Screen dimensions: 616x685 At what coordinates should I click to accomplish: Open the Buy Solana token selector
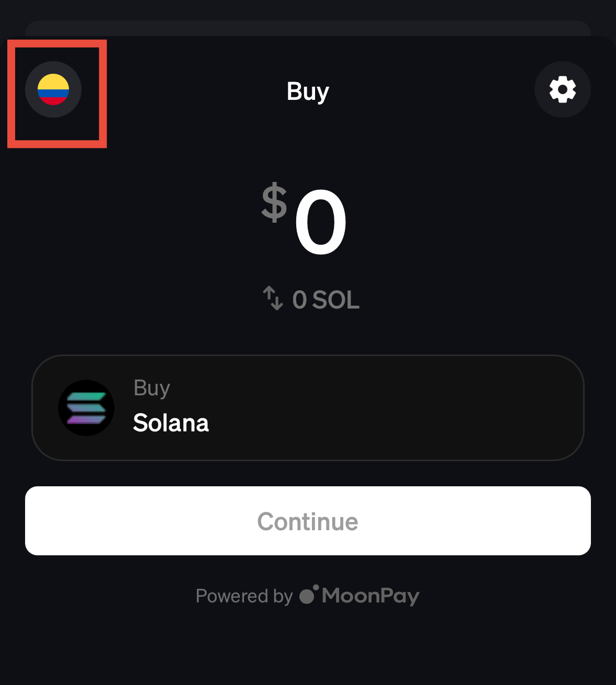coord(308,408)
